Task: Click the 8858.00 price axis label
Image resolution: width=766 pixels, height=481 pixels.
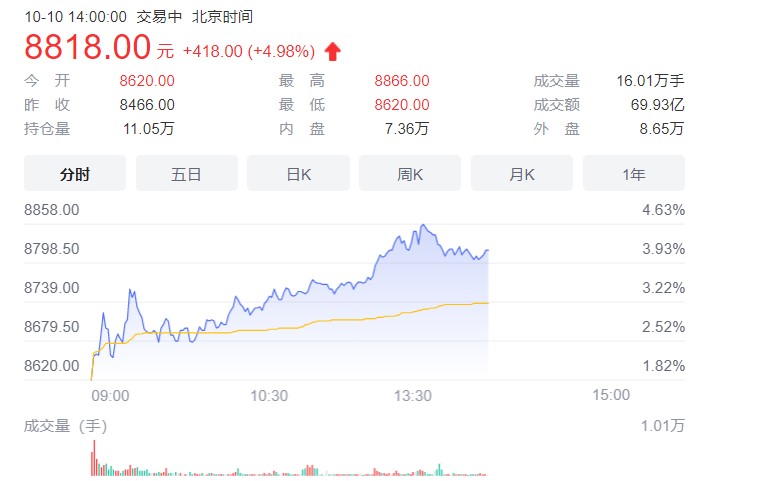Action: (x=52, y=210)
